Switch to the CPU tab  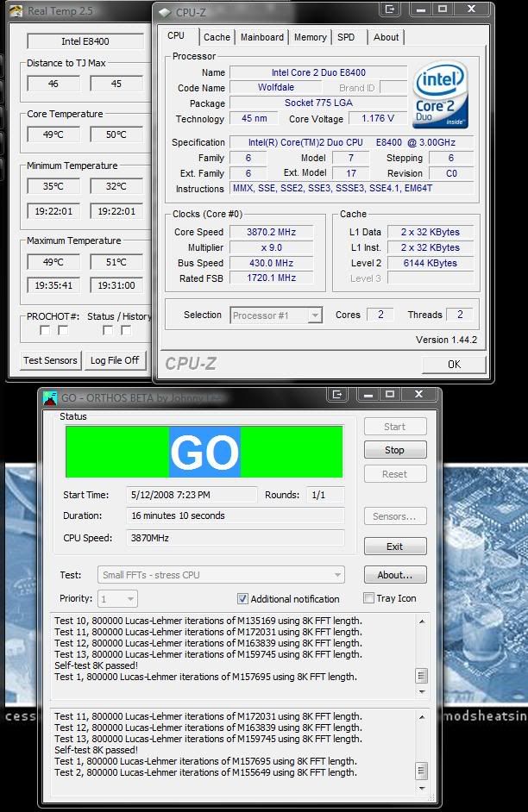(176, 35)
